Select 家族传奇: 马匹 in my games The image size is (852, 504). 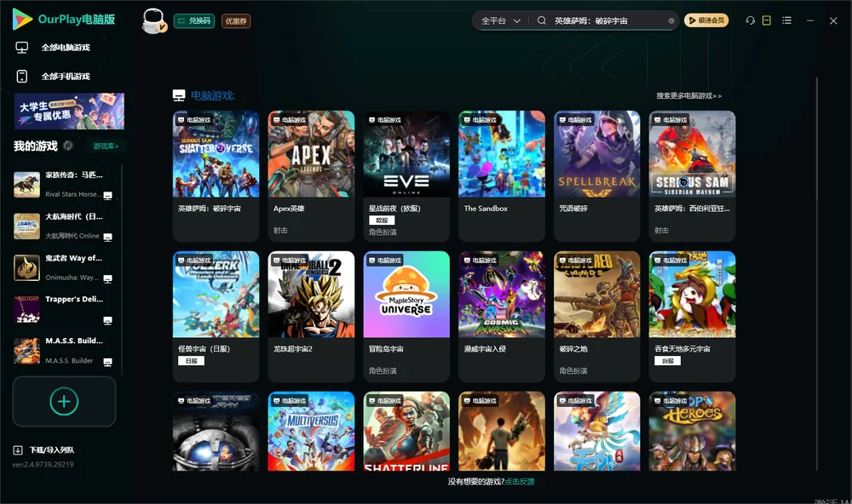tap(66, 185)
